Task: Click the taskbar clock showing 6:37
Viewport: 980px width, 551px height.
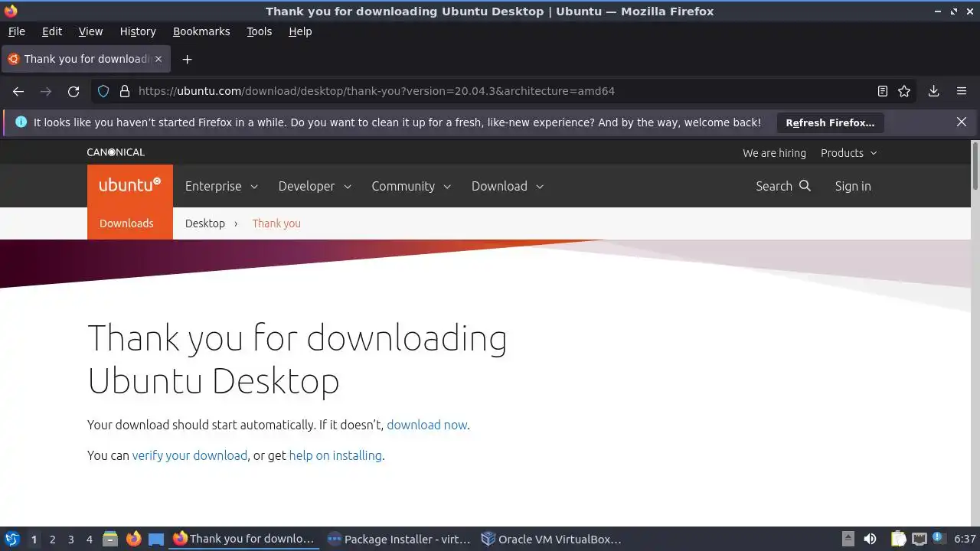Action: click(x=965, y=539)
